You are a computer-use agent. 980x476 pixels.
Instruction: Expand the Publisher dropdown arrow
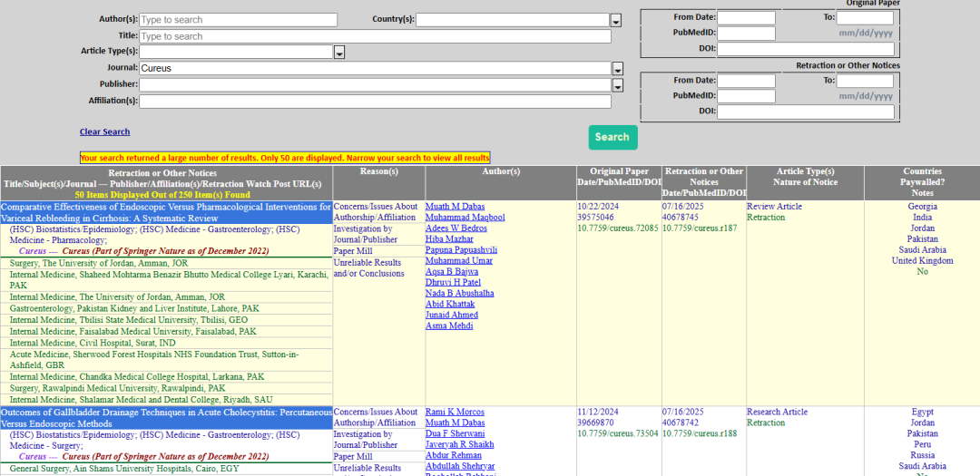click(617, 85)
